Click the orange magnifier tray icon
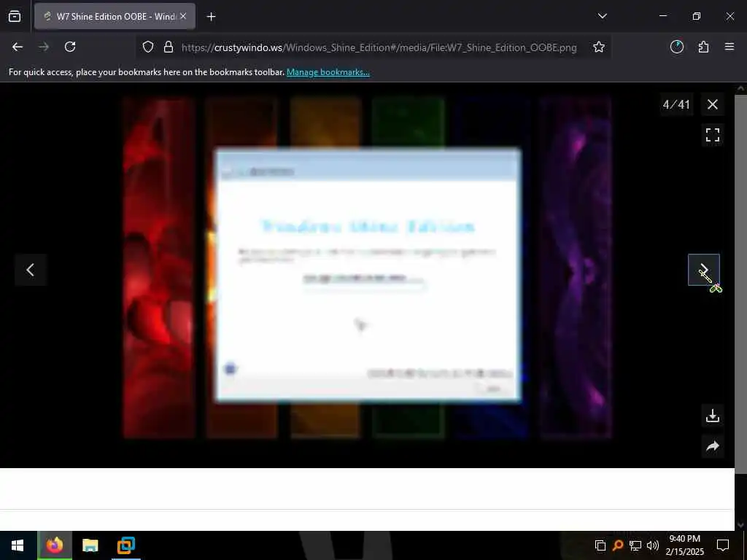The image size is (747, 560). (617, 545)
